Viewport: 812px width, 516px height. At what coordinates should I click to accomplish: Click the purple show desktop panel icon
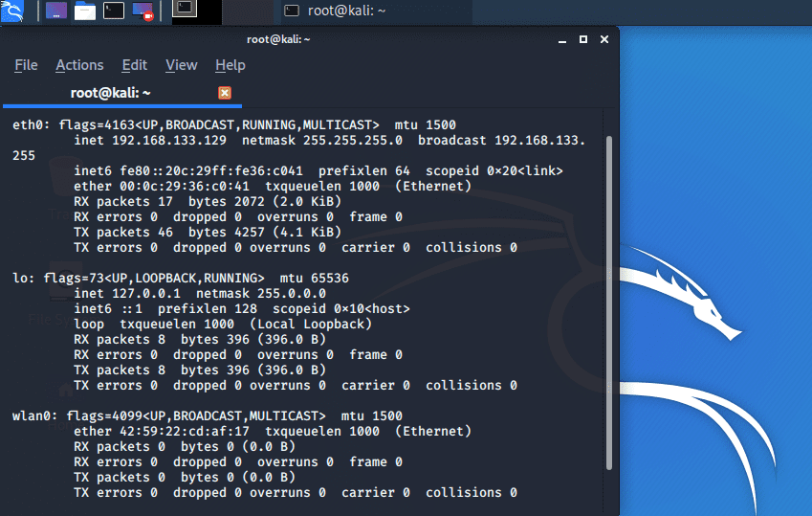56,11
